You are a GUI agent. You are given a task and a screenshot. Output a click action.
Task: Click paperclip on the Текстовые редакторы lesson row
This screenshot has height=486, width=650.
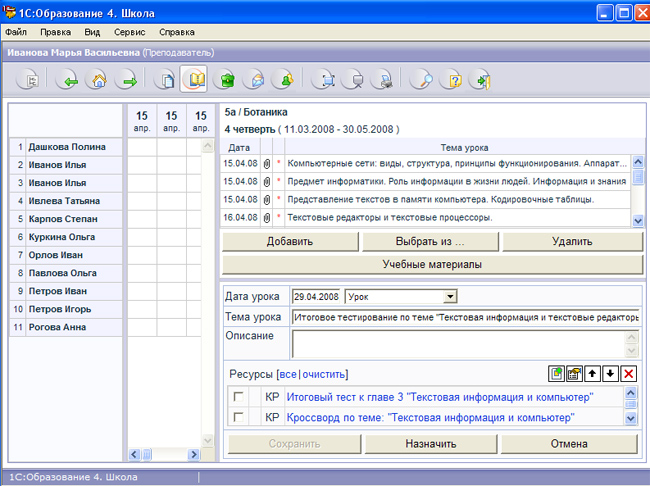click(x=267, y=217)
